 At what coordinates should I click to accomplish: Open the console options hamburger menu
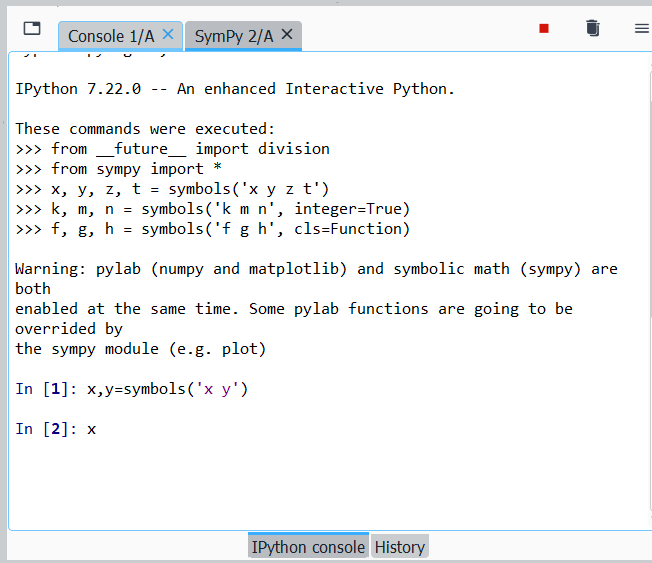pyautogui.click(x=642, y=28)
